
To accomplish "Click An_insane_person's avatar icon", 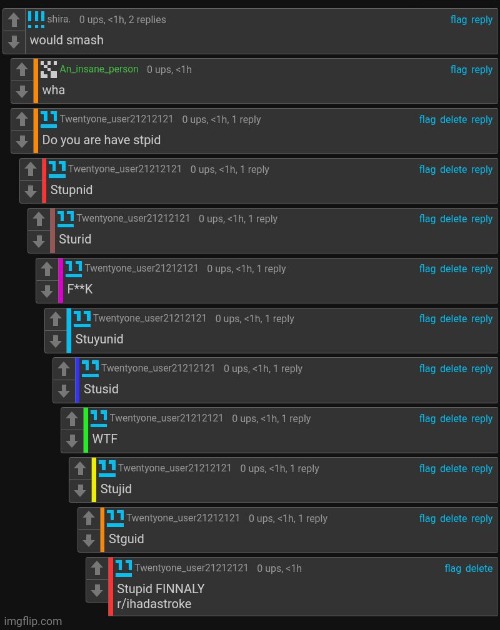I will 49,69.
